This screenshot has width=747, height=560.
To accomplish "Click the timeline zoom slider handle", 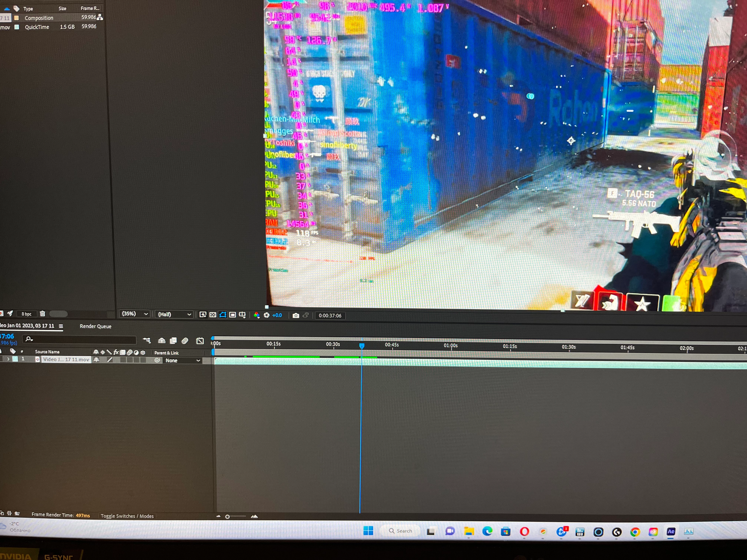I will [x=228, y=516].
